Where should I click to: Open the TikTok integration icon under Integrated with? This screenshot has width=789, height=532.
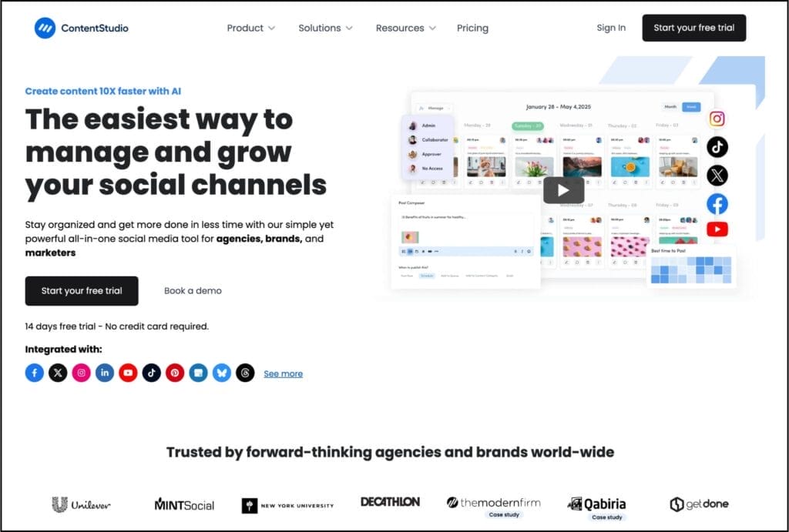(152, 373)
